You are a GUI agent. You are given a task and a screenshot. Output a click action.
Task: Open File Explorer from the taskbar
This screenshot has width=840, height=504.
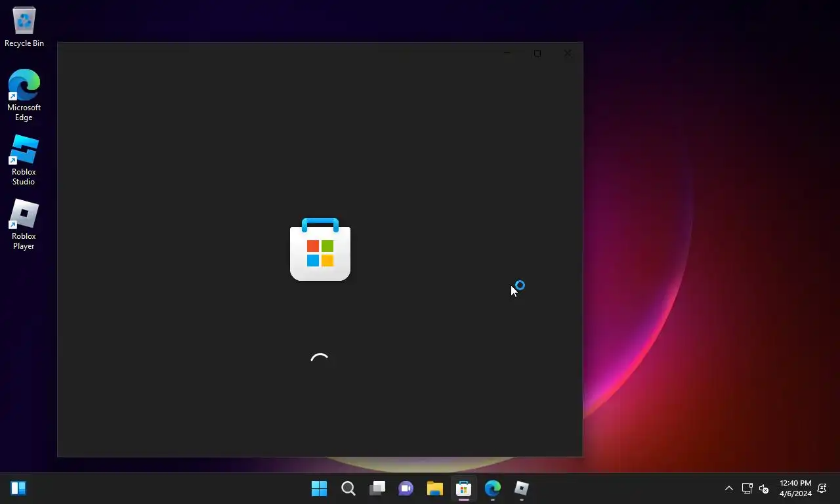pyautogui.click(x=435, y=488)
